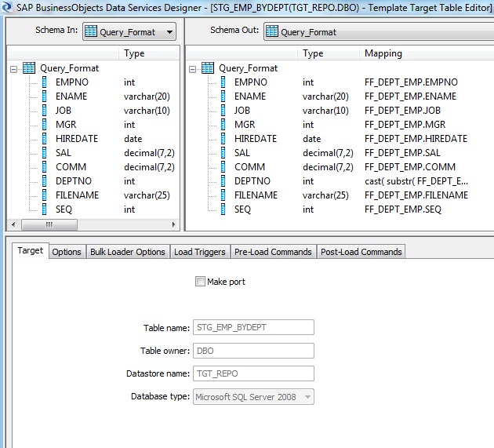Click the Schema In scrollbar left arrow
Image resolution: width=494 pixels, height=448 pixels.
click(13, 225)
